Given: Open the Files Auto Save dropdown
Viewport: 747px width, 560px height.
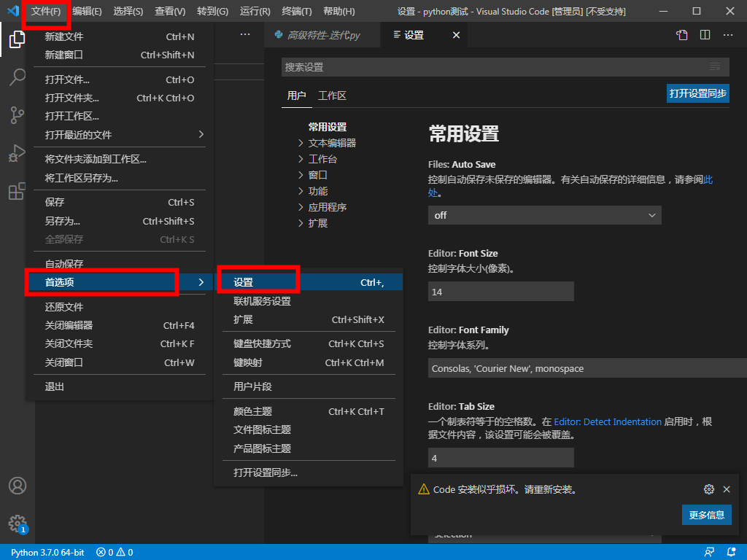Looking at the screenshot, I should 544,215.
